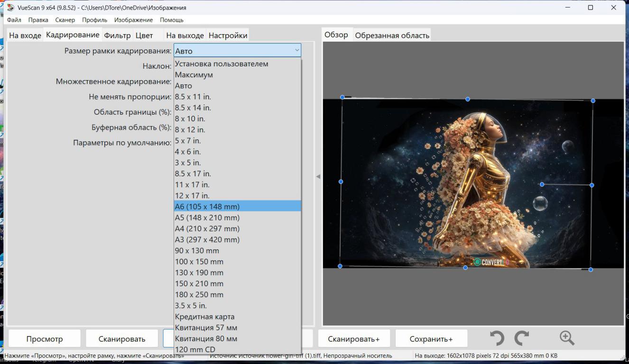Pick 'Кредитная карта' in the dropdown list
This screenshot has width=629, height=364.
pos(204,317)
